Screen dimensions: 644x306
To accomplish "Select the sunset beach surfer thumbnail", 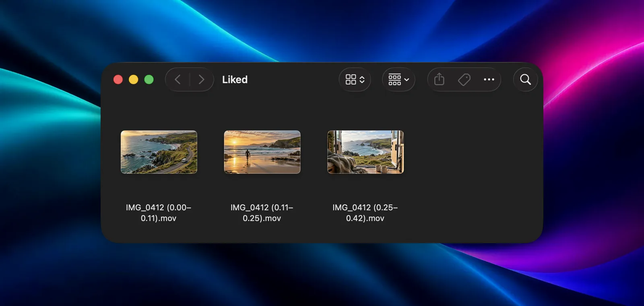I will 262,152.
